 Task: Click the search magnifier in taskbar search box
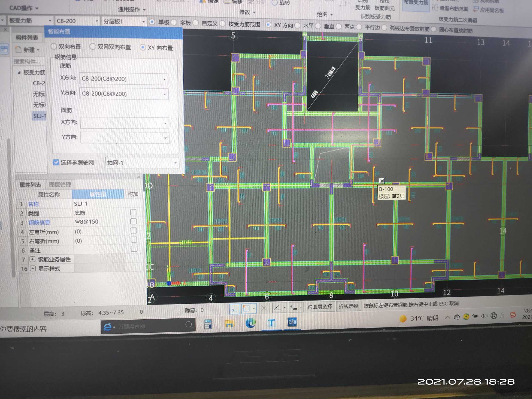189,325
